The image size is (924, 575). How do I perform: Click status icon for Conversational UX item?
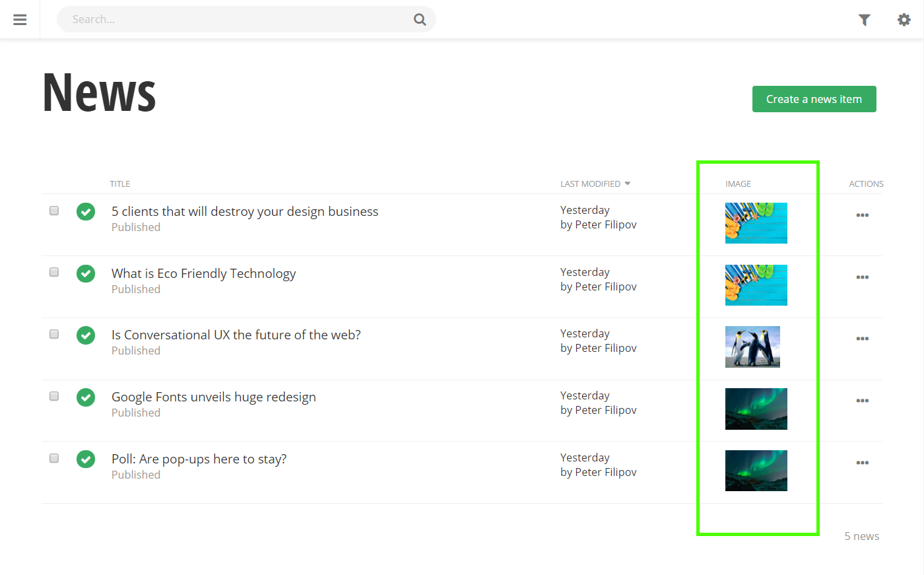86,335
